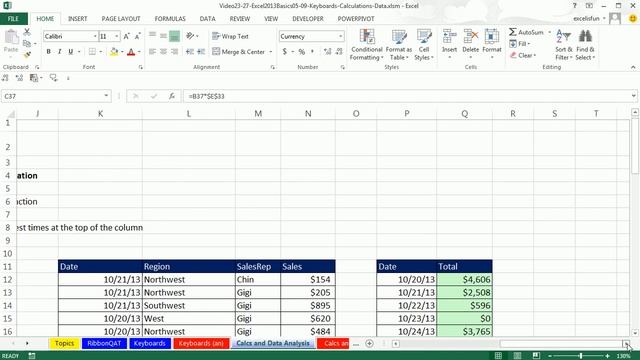This screenshot has height=360, width=640.
Task: Open Cell Styles gallery
Action: tap(424, 45)
